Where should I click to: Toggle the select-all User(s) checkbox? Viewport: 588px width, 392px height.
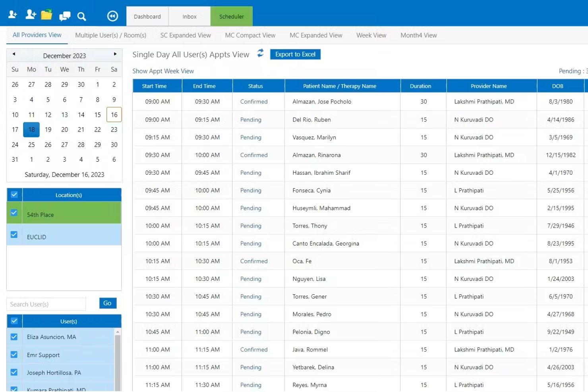(x=14, y=321)
